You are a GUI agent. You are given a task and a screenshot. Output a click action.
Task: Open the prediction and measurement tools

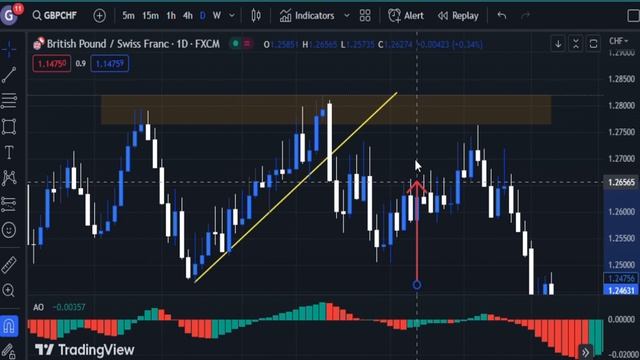click(9, 204)
